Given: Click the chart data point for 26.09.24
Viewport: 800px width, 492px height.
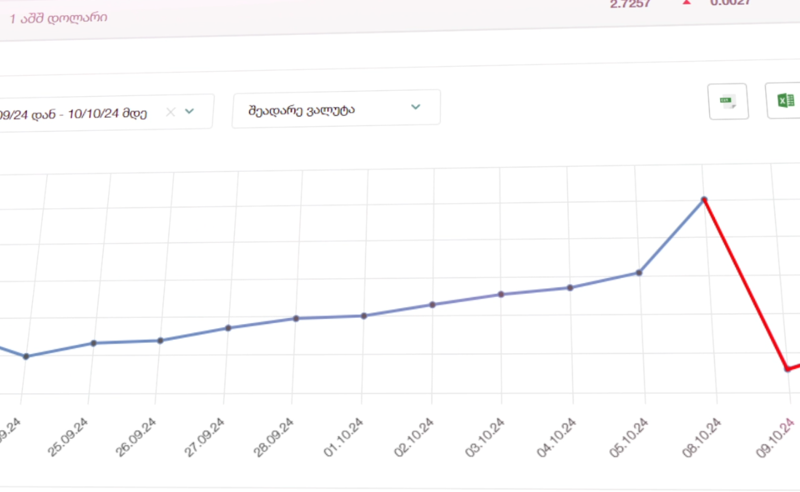Looking at the screenshot, I should (160, 340).
